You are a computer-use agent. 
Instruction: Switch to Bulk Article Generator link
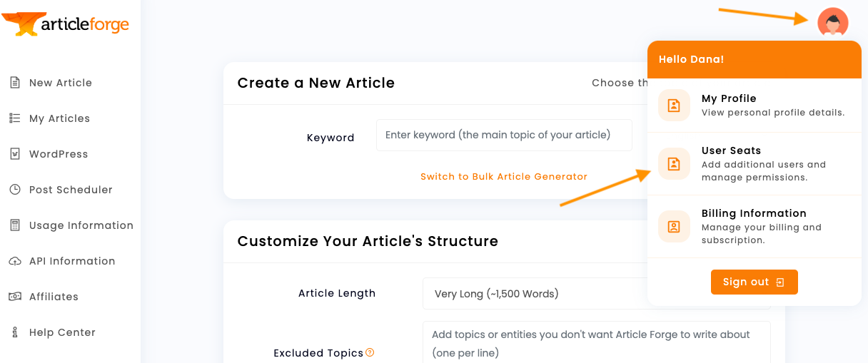click(x=503, y=177)
